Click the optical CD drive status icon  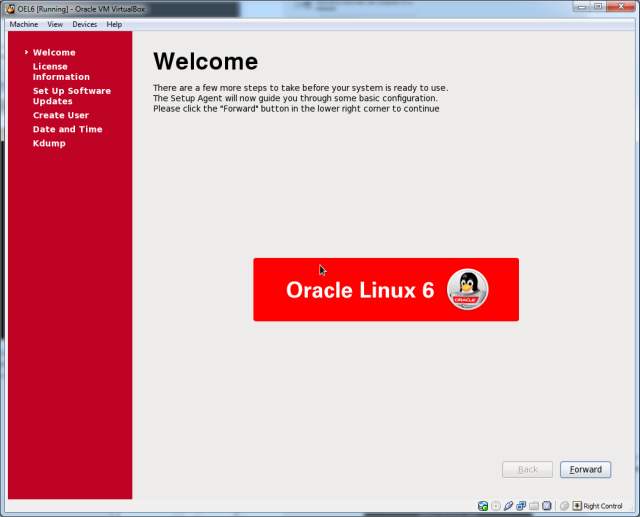coord(496,506)
